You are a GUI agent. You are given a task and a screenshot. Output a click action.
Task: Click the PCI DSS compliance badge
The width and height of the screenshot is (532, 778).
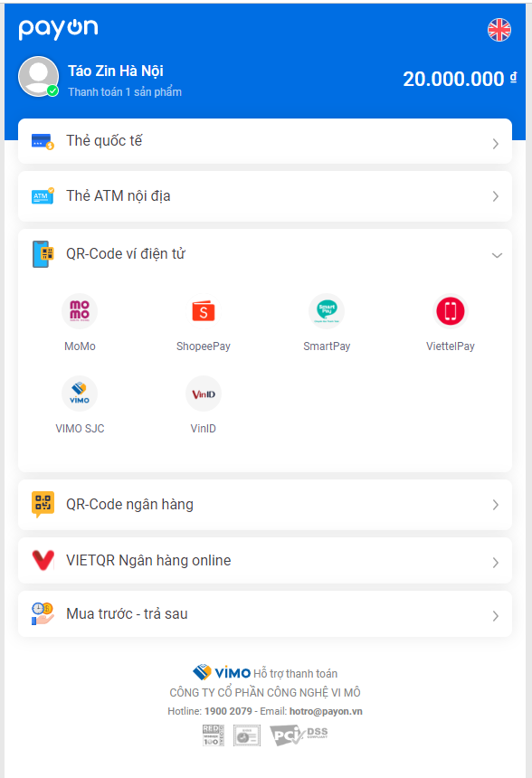point(299,735)
